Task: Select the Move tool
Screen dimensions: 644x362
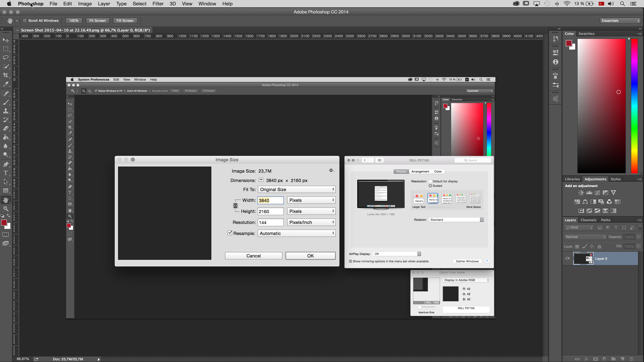Action: [x=6, y=40]
